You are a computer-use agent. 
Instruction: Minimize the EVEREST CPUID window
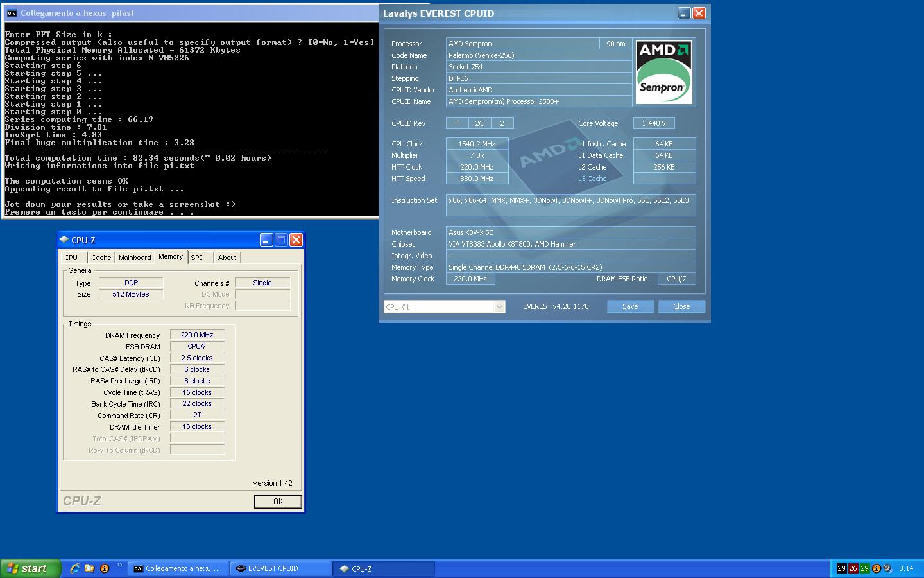(684, 13)
